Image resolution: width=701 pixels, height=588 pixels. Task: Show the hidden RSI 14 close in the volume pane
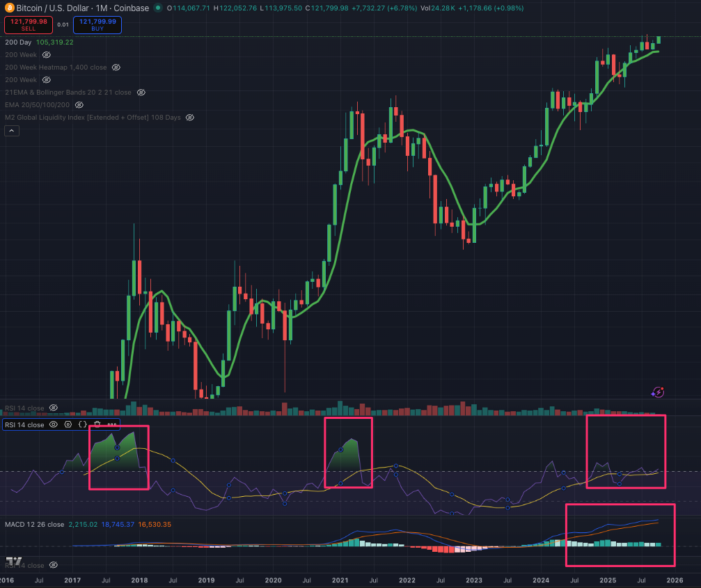pyautogui.click(x=53, y=408)
